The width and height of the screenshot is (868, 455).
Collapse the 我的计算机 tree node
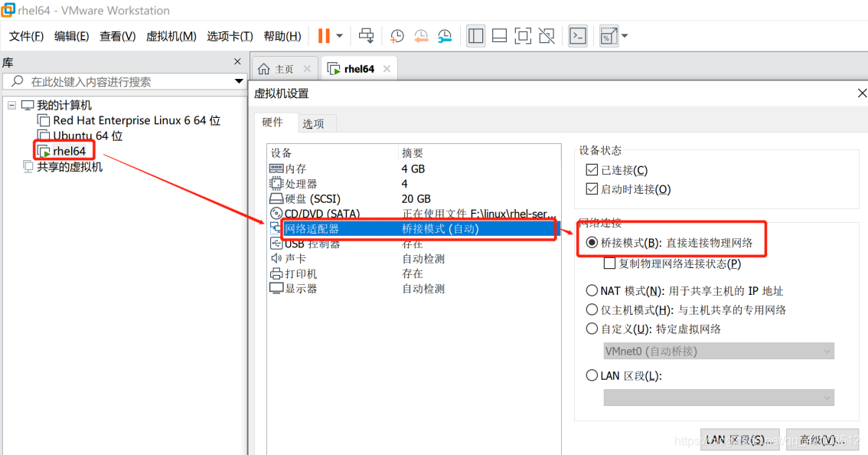coord(11,105)
